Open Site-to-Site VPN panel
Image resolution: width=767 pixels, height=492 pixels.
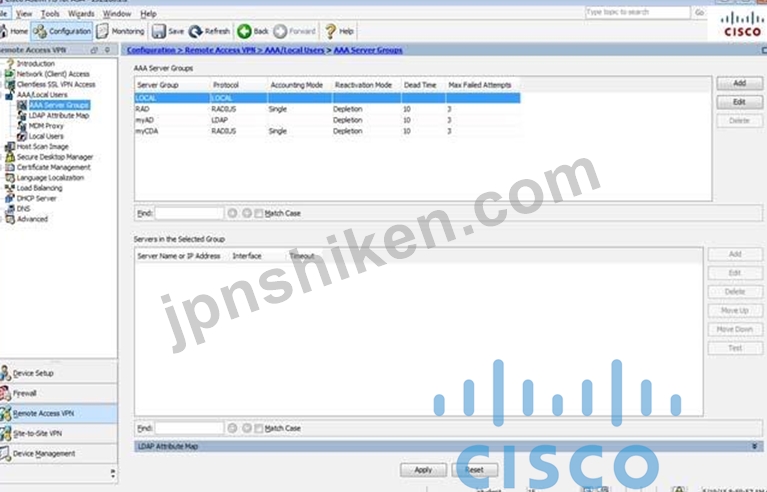(59, 433)
